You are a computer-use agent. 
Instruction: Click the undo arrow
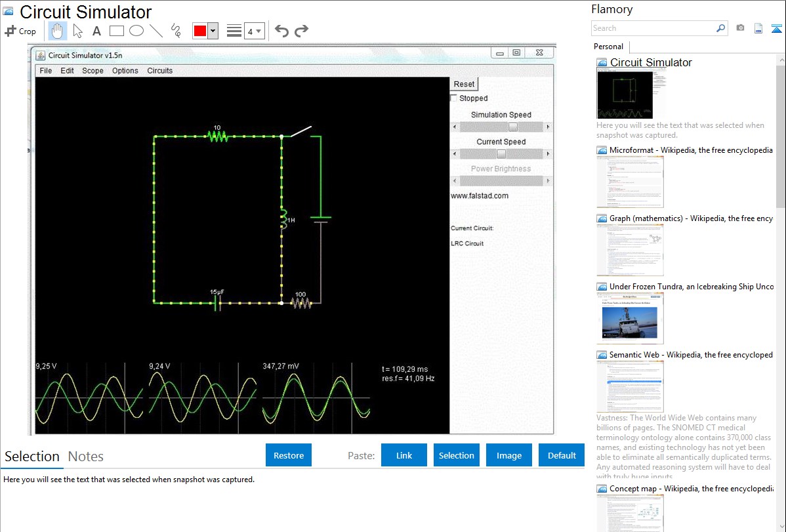click(x=281, y=31)
